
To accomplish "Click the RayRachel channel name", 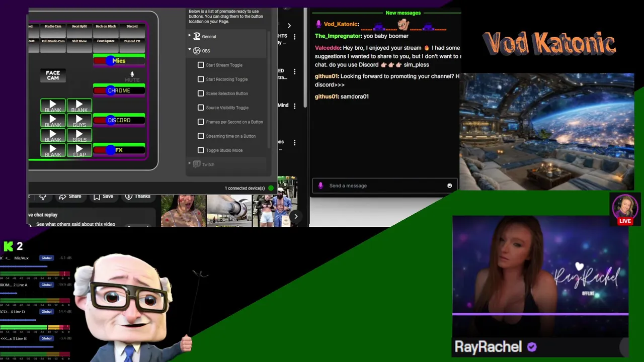I will pyautogui.click(x=488, y=347).
